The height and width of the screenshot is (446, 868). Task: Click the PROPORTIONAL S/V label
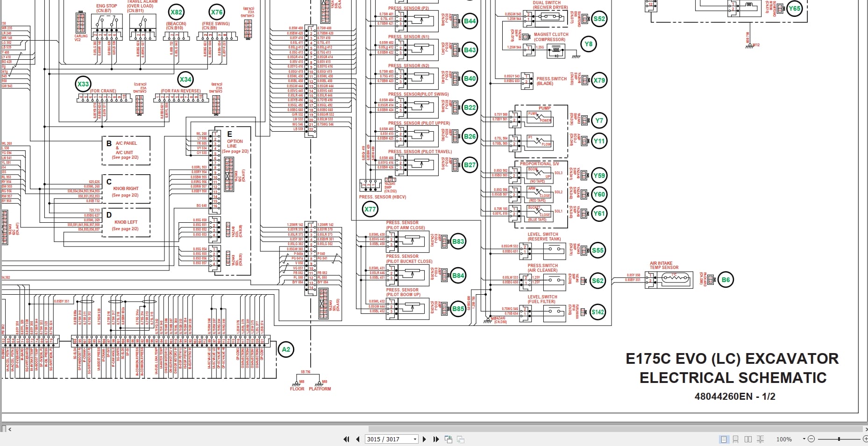539,164
